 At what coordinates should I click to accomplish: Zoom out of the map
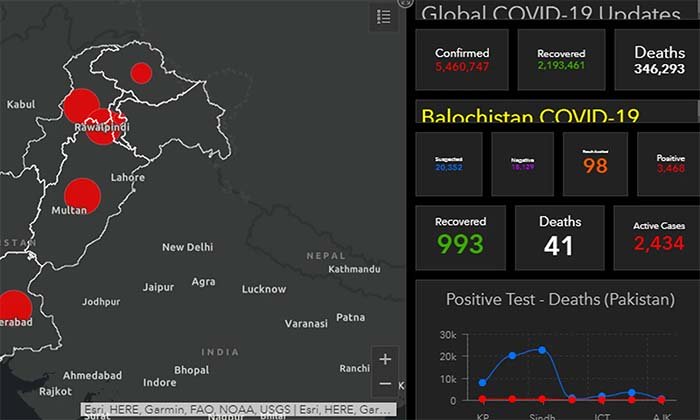[x=385, y=384]
